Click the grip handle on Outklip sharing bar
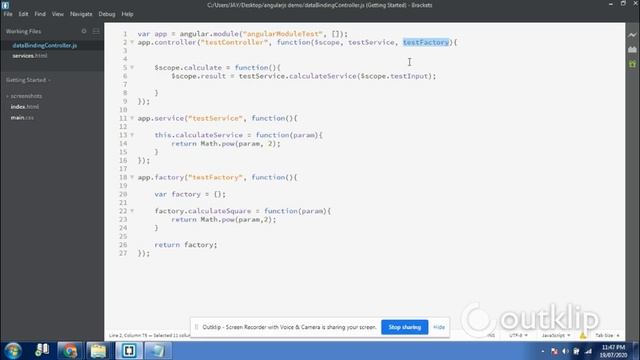This screenshot has width=640, height=360. tap(196, 327)
